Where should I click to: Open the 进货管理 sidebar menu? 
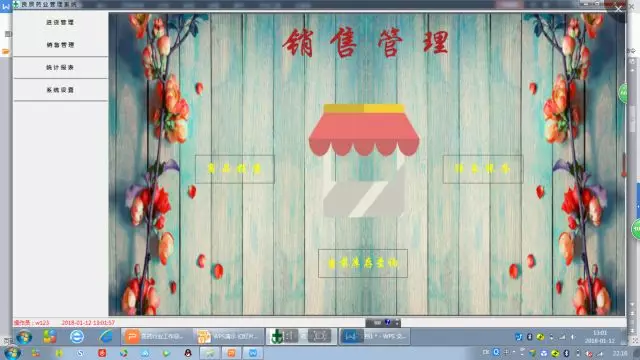tap(60, 22)
